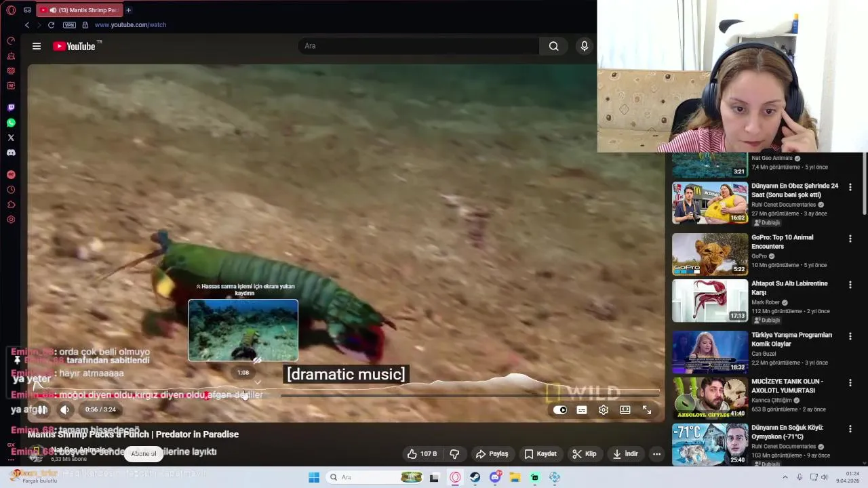
Task: Open browsing History clock in sidebar
Action: click(11, 190)
